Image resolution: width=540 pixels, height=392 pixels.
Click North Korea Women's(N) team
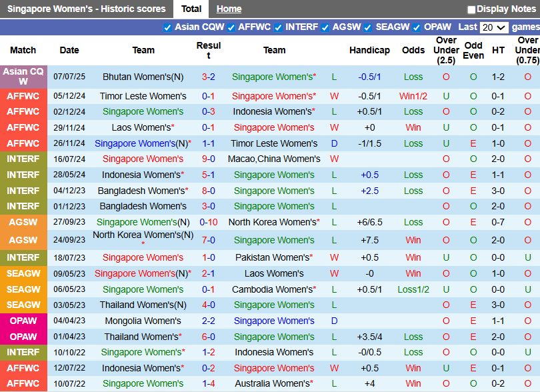[143, 235]
